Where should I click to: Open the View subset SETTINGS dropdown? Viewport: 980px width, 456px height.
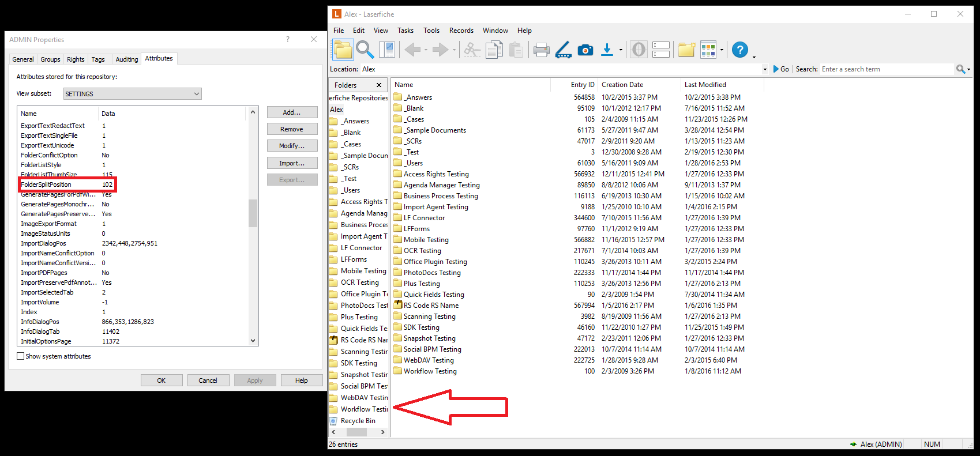(132, 93)
